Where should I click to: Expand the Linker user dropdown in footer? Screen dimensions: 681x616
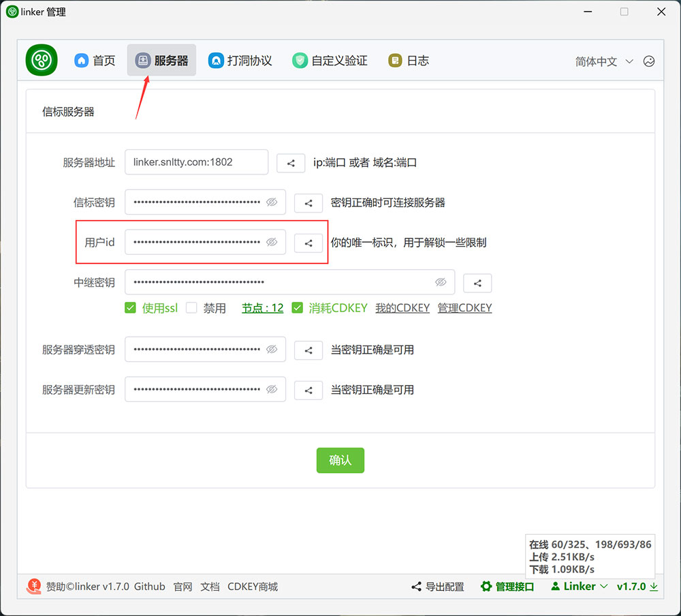click(580, 587)
